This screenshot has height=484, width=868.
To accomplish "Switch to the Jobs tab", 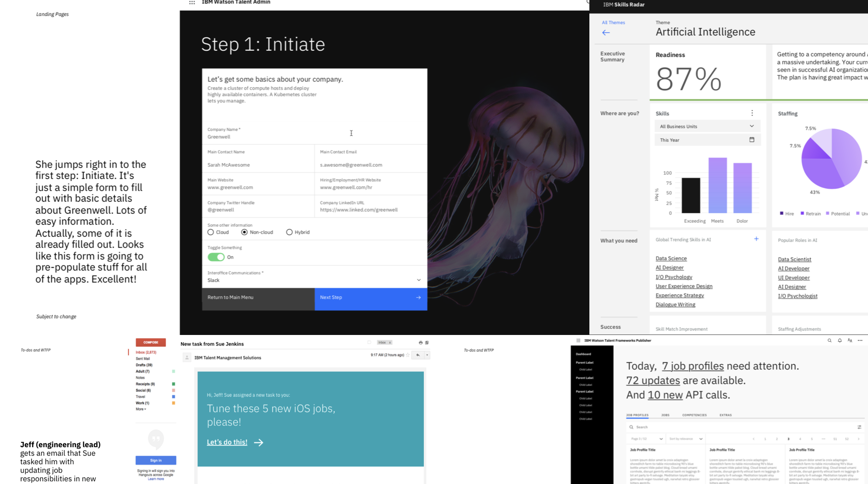I will point(665,415).
